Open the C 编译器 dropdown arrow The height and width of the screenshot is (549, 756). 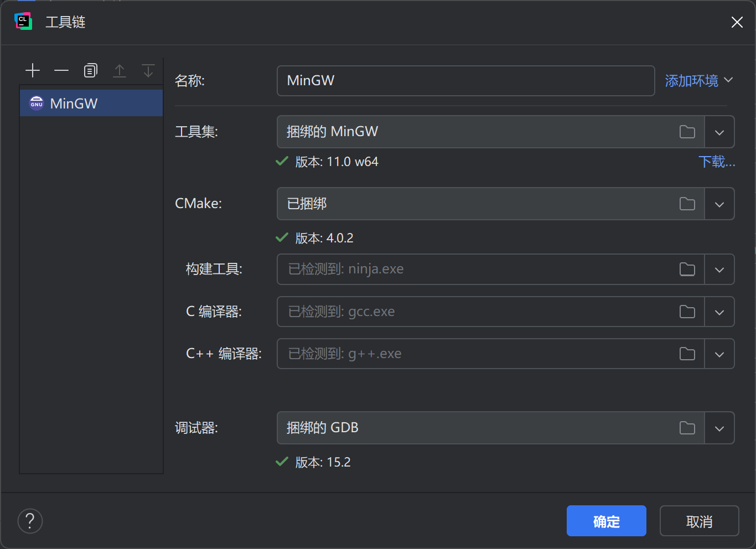pyautogui.click(x=719, y=312)
